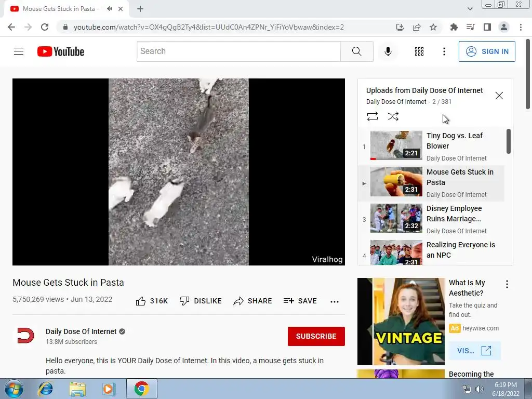
Task: Install app via the address bar icon
Action: click(400, 27)
